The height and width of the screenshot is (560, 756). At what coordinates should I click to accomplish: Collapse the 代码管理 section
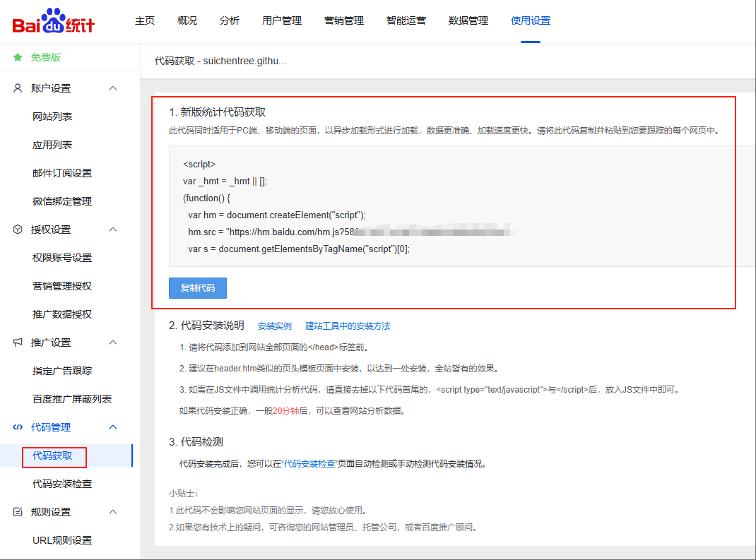pos(112,427)
